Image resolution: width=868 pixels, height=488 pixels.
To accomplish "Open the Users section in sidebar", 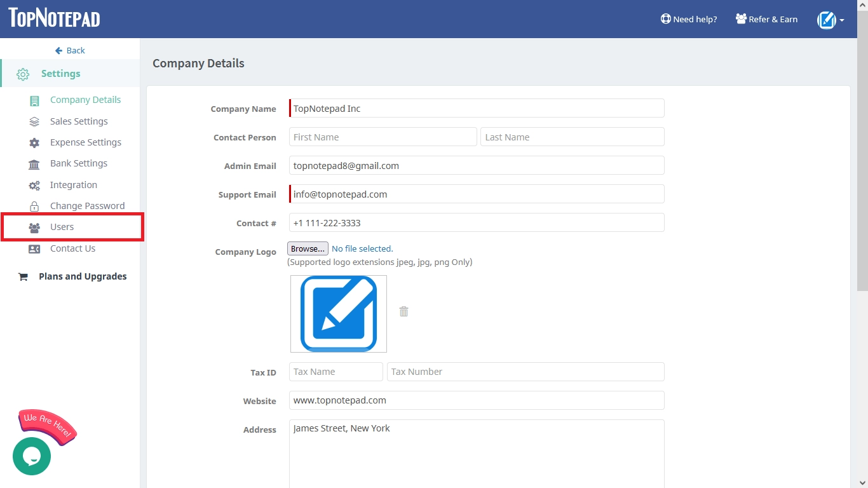I will [x=62, y=227].
